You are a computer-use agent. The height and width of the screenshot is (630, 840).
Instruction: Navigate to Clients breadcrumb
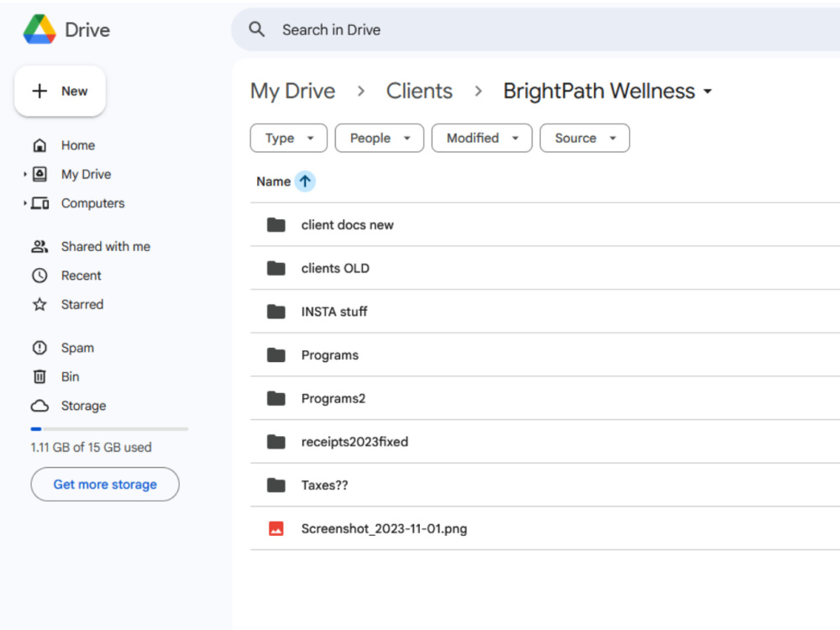pyautogui.click(x=419, y=91)
